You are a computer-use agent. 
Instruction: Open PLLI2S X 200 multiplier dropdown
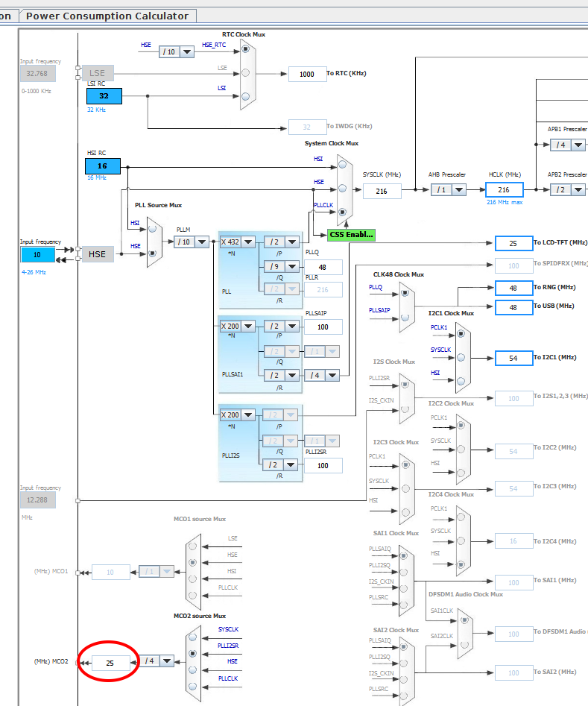[x=248, y=415]
